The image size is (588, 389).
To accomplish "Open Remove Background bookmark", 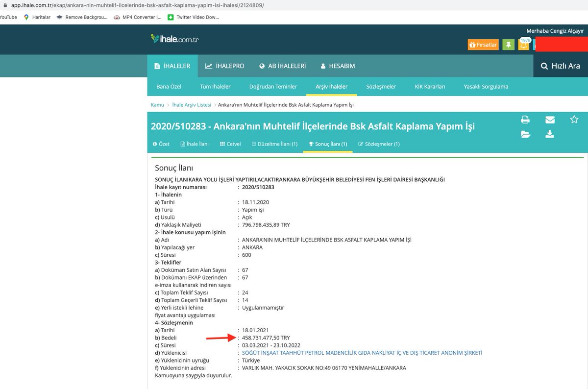I will point(81,17).
